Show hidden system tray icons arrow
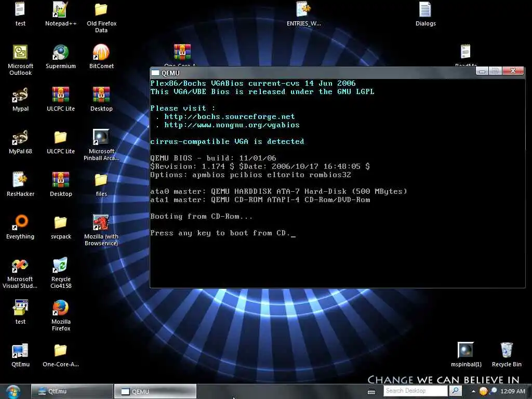 click(473, 392)
